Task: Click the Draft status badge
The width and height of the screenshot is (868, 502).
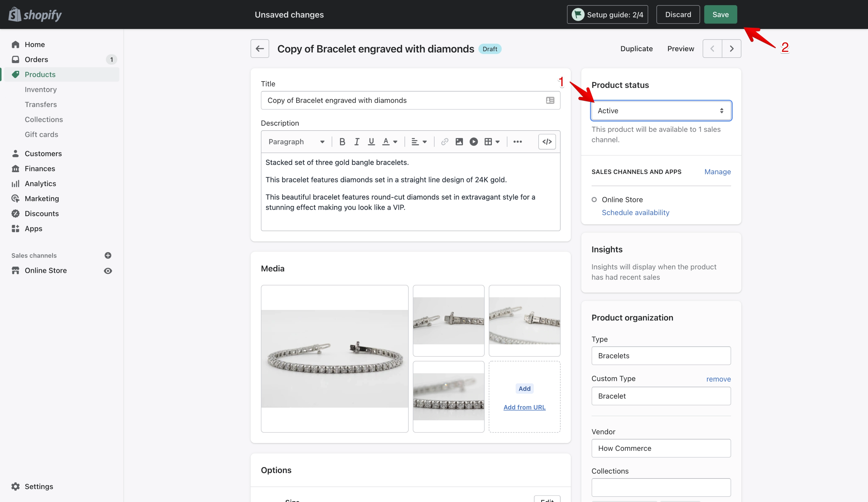Action: pyautogui.click(x=489, y=49)
